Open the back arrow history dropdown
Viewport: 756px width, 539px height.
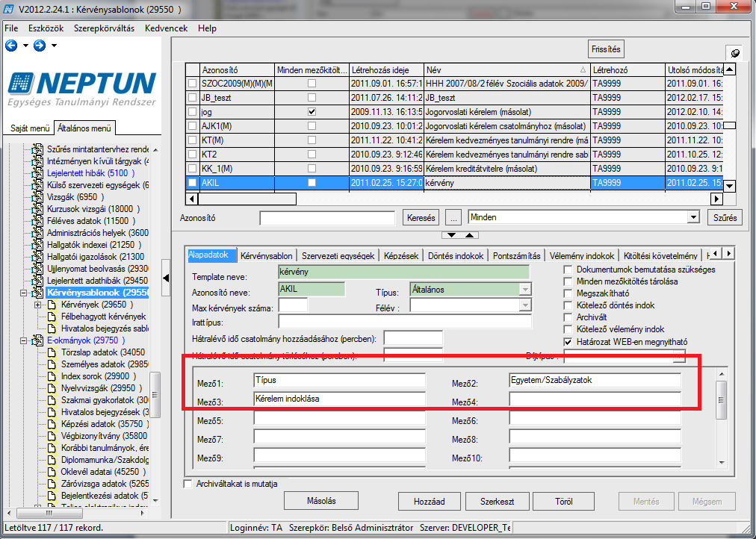25,46
